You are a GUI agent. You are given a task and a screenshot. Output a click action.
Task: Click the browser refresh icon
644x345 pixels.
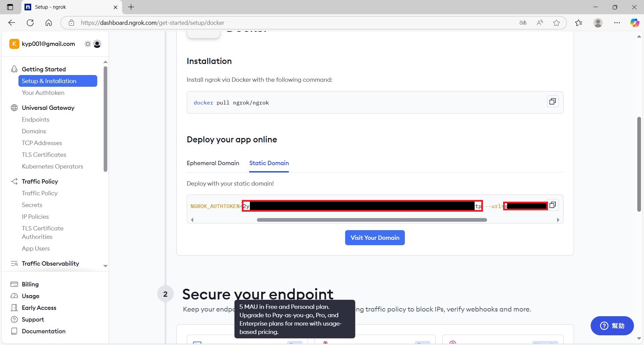30,23
